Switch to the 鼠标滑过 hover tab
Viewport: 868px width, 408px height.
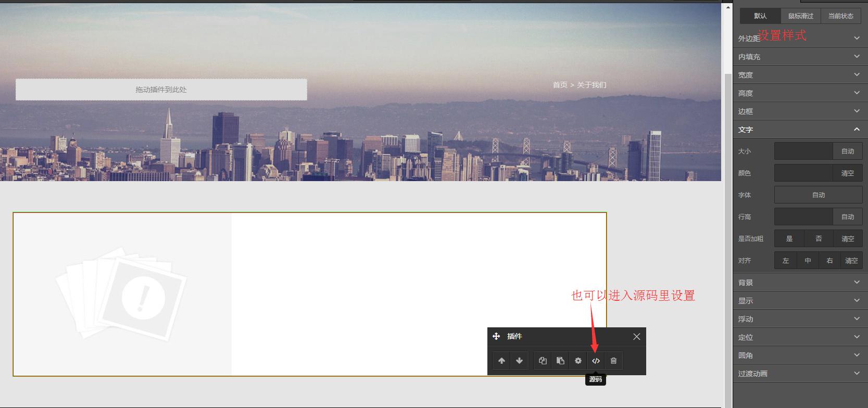[800, 16]
